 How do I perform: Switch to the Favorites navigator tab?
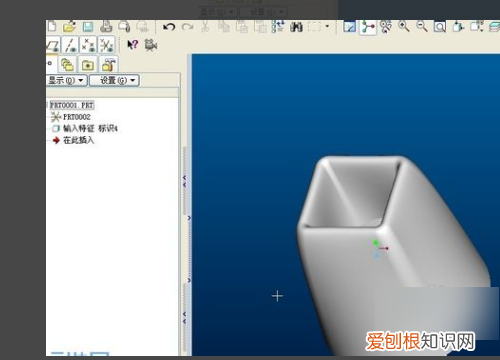pyautogui.click(x=88, y=64)
